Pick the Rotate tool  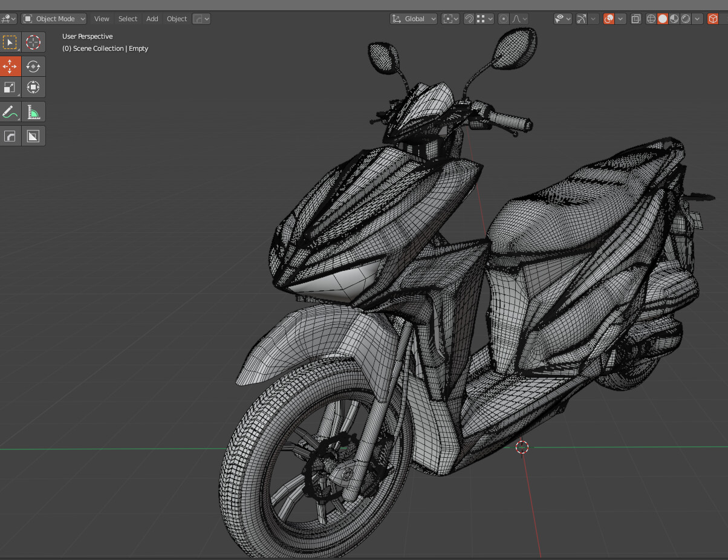[33, 66]
